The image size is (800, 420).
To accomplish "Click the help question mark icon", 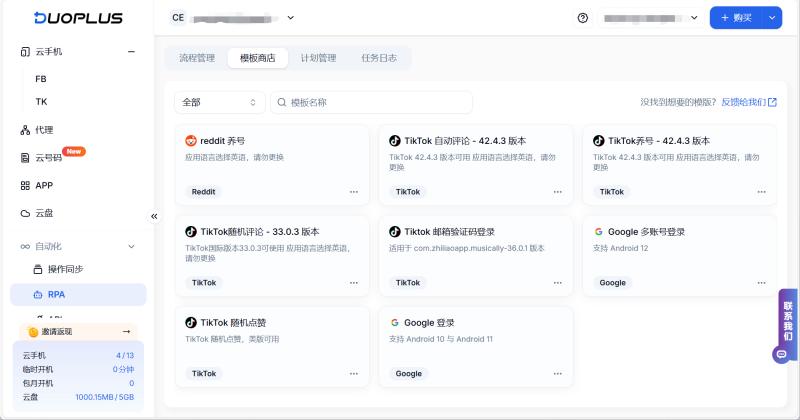I will tap(583, 18).
